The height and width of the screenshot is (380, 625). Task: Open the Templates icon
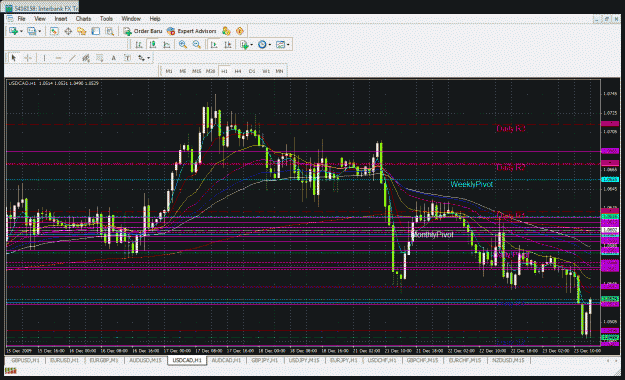click(x=280, y=45)
